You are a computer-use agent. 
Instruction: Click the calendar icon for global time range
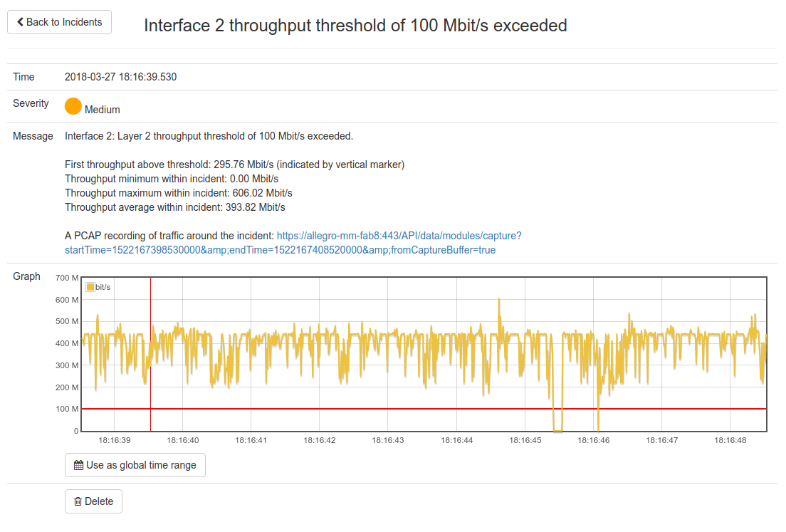pos(78,465)
